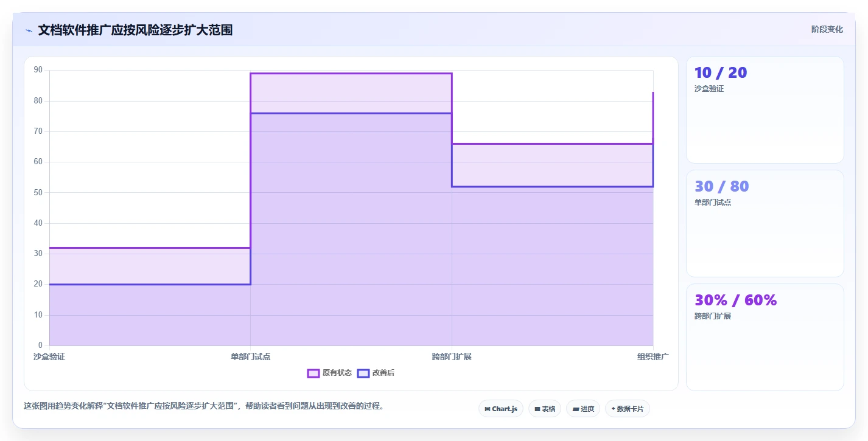Click the y-axis value 50
The height and width of the screenshot is (441, 868).
coord(38,193)
